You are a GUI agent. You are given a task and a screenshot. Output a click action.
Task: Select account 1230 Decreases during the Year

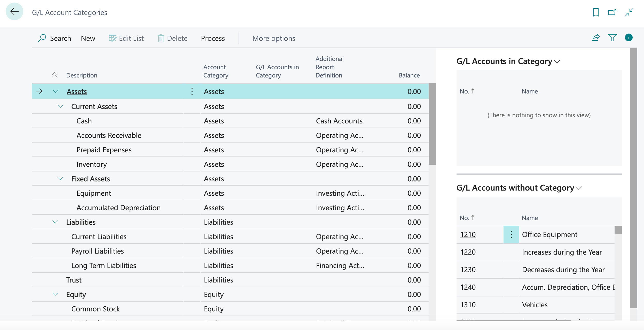pos(536,270)
